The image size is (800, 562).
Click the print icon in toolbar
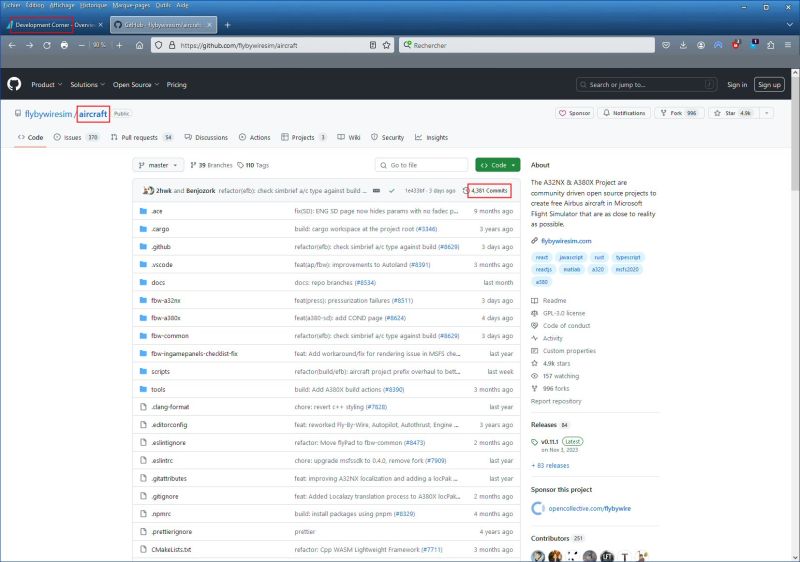(64, 45)
